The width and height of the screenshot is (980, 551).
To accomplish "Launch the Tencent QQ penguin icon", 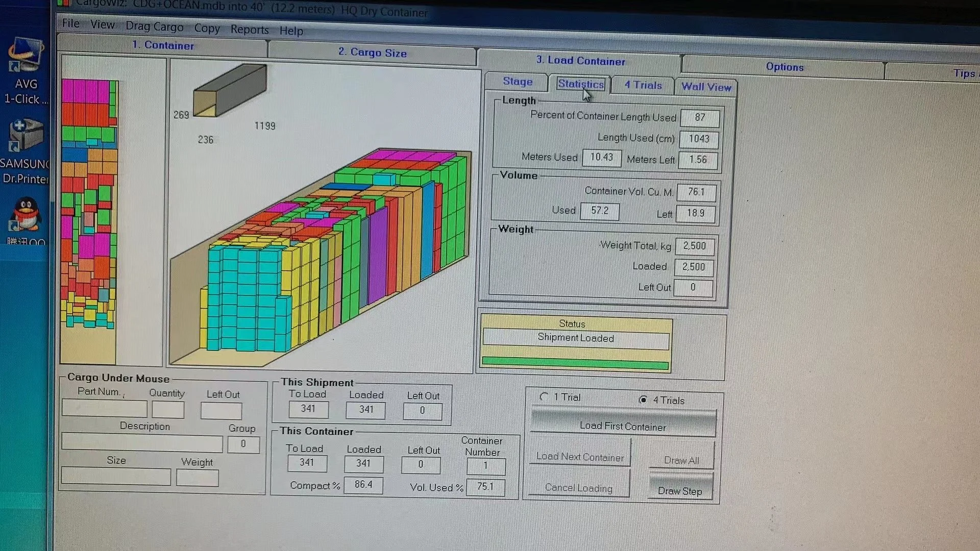I will pos(26,214).
